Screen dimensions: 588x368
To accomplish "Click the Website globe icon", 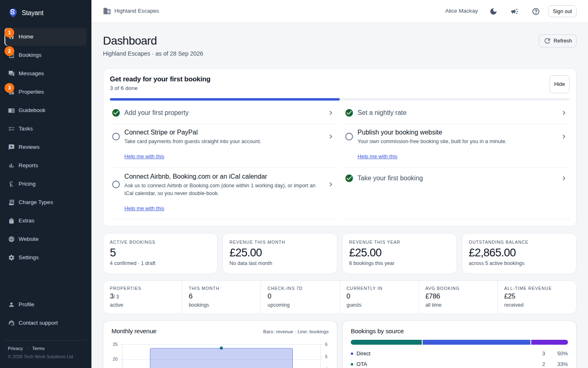I will [11, 239].
